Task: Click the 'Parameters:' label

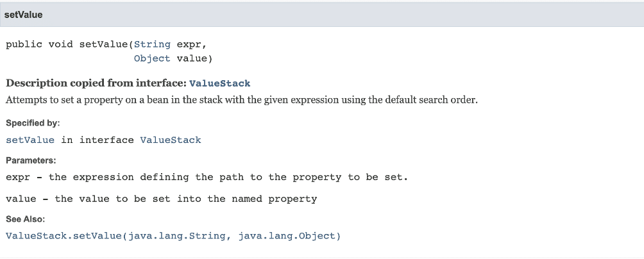Action: (x=31, y=160)
